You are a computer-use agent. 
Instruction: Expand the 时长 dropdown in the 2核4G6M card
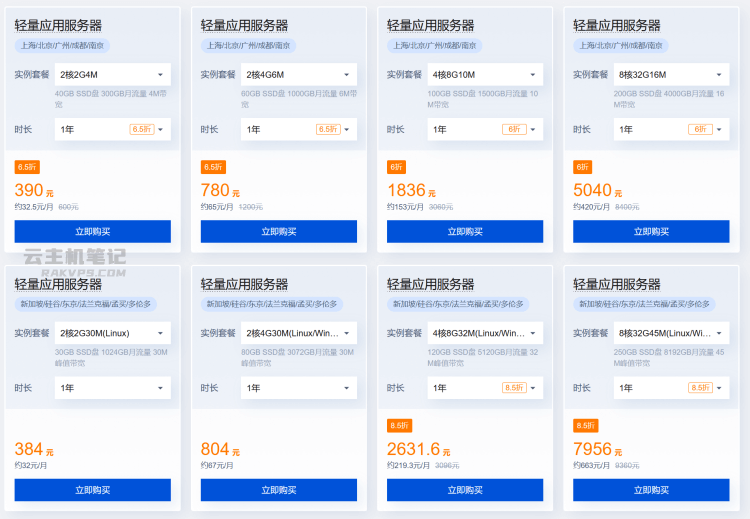point(298,129)
